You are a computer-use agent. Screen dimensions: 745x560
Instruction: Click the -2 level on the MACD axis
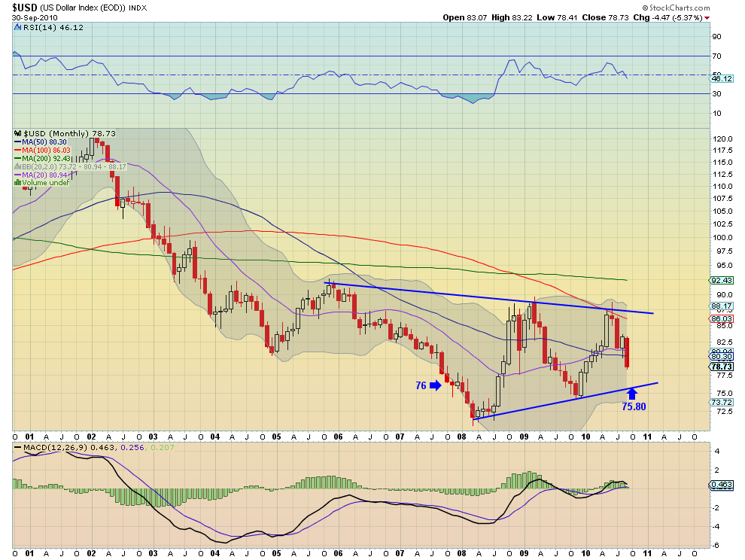coord(716,508)
